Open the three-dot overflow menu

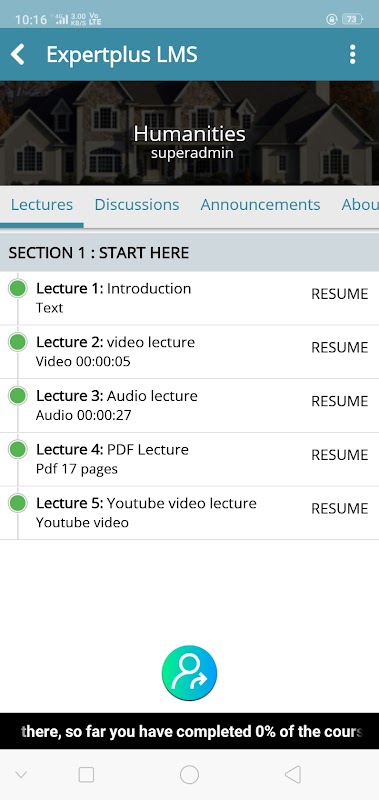pyautogui.click(x=352, y=54)
